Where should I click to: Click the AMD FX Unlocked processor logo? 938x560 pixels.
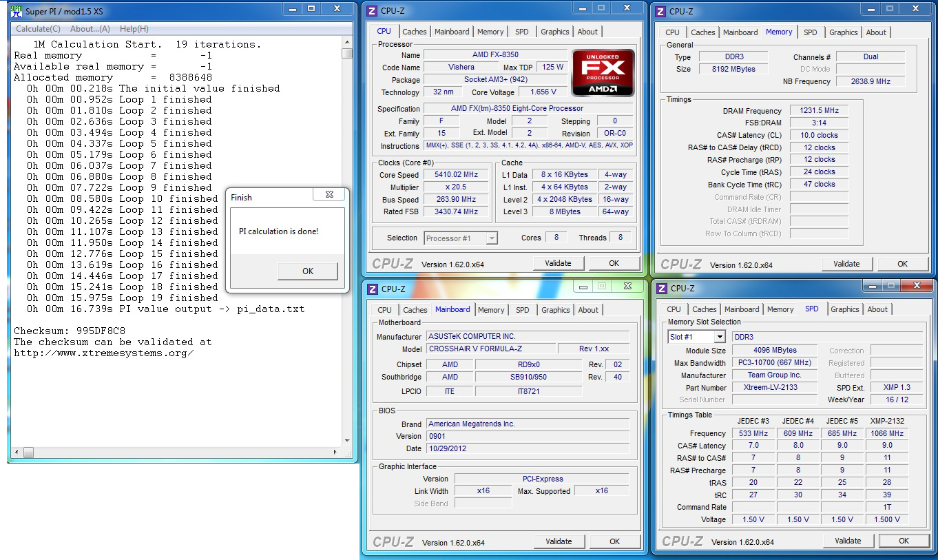(603, 72)
